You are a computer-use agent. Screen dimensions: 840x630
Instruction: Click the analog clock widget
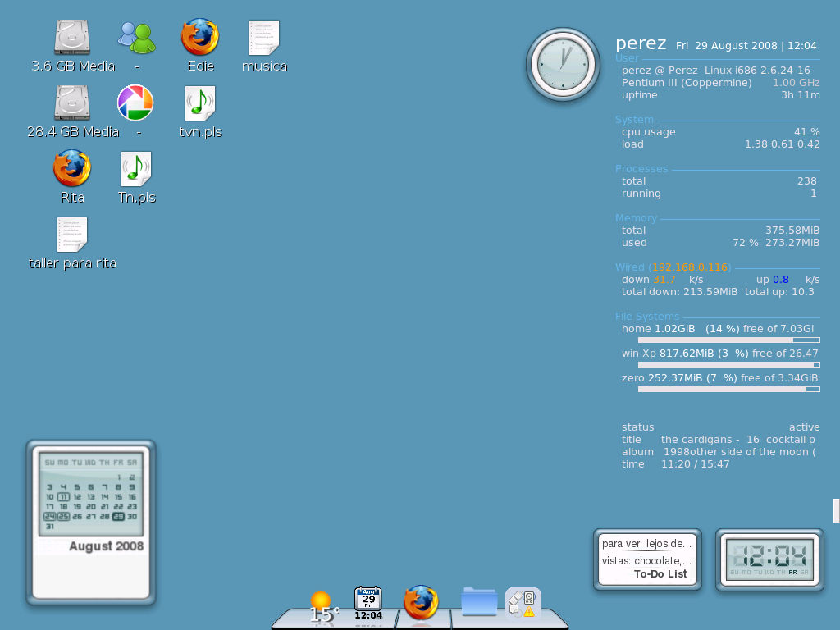tap(563, 64)
